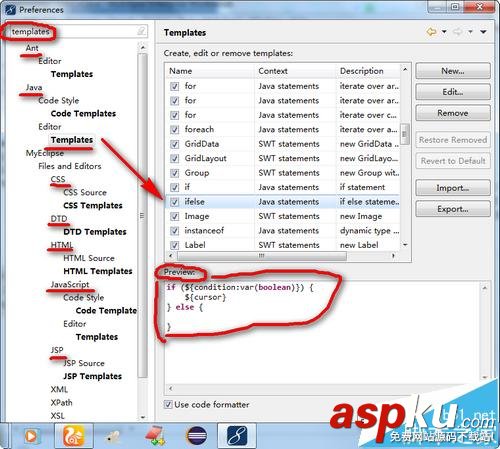Click the Restore Removed button

(453, 140)
